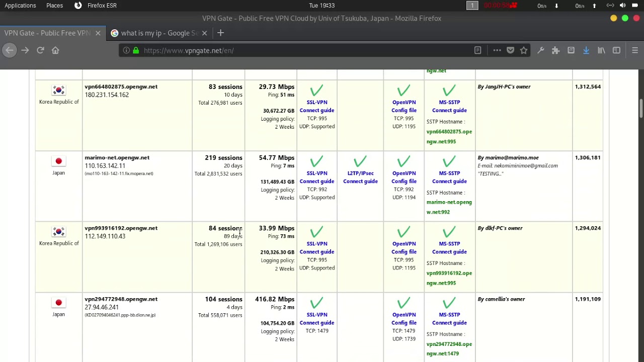
Task: Expand the page actions three-dot menu
Action: pos(497,50)
